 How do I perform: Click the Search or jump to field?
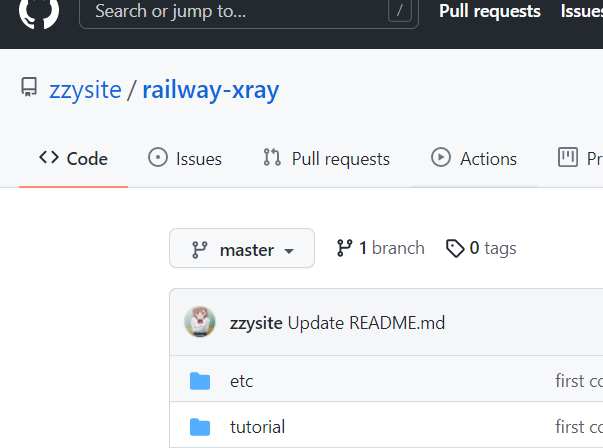coord(235,12)
